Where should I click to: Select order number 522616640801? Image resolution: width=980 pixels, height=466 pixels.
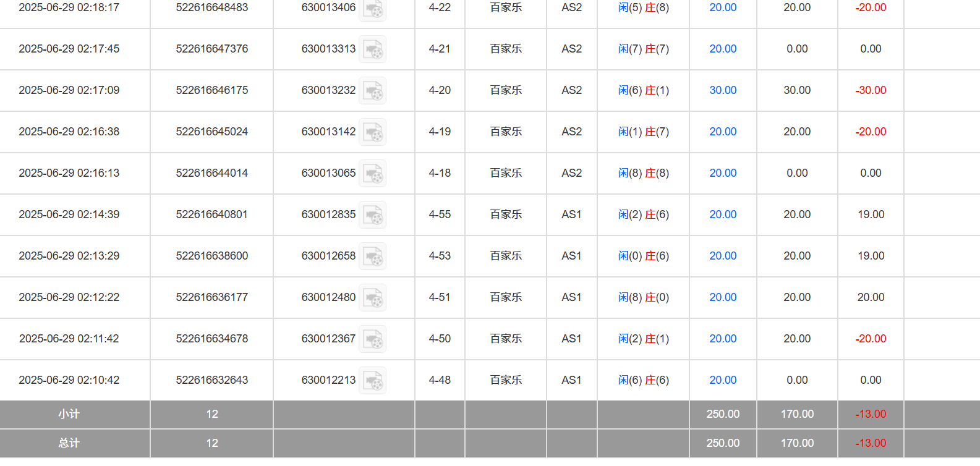(211, 214)
